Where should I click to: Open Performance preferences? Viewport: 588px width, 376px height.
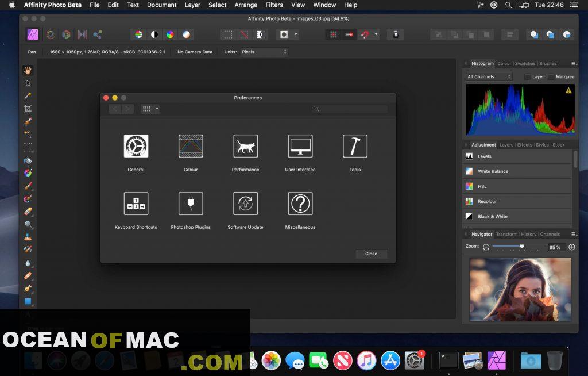click(x=245, y=146)
